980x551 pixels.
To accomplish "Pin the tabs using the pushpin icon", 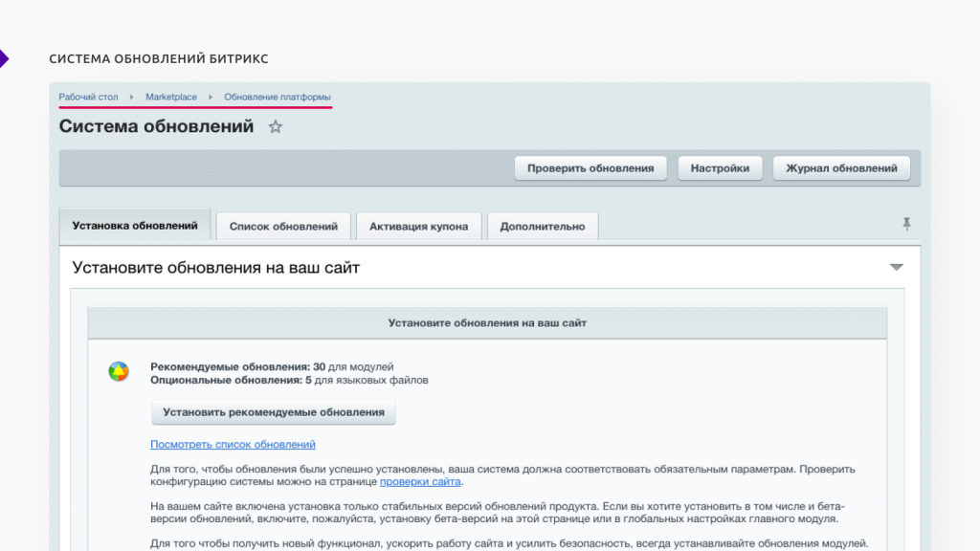I will 906,224.
